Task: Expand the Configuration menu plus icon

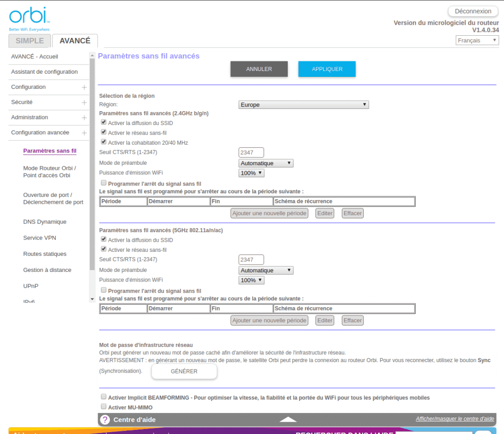Action: coord(84,87)
